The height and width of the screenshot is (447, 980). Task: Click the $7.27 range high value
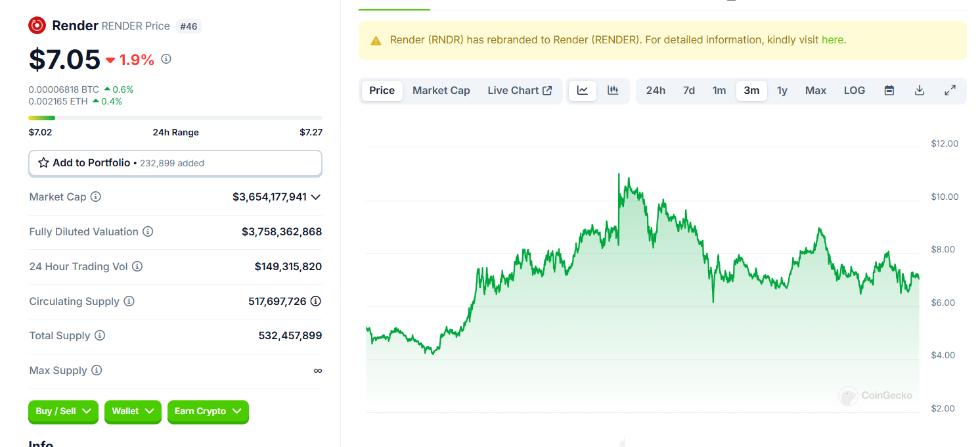tap(311, 132)
